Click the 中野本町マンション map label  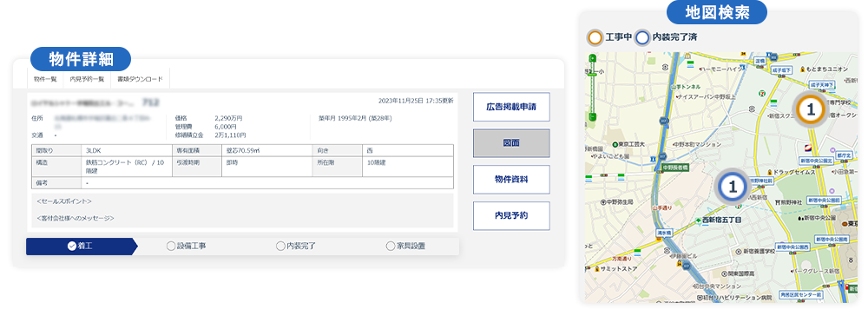click(x=696, y=144)
